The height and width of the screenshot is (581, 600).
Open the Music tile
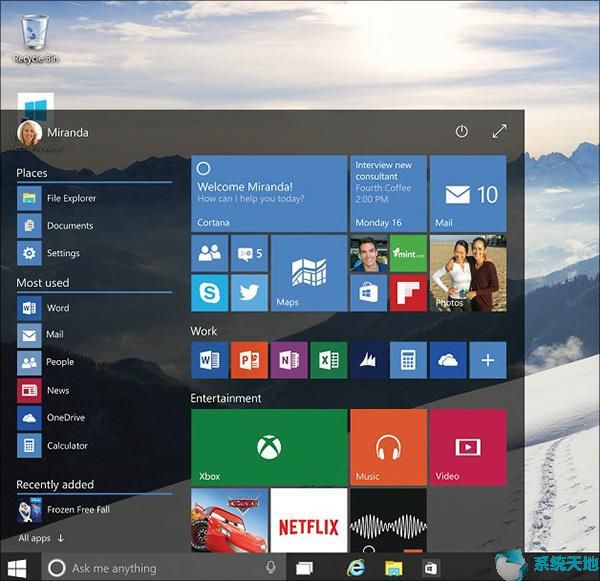(x=388, y=447)
